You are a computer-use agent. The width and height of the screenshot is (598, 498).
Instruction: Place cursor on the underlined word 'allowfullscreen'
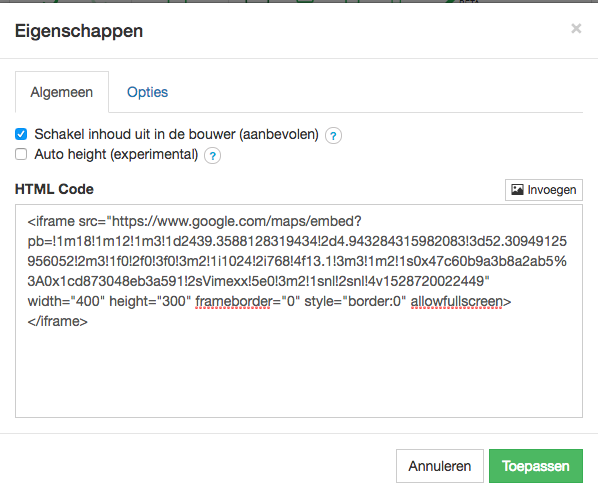point(457,302)
